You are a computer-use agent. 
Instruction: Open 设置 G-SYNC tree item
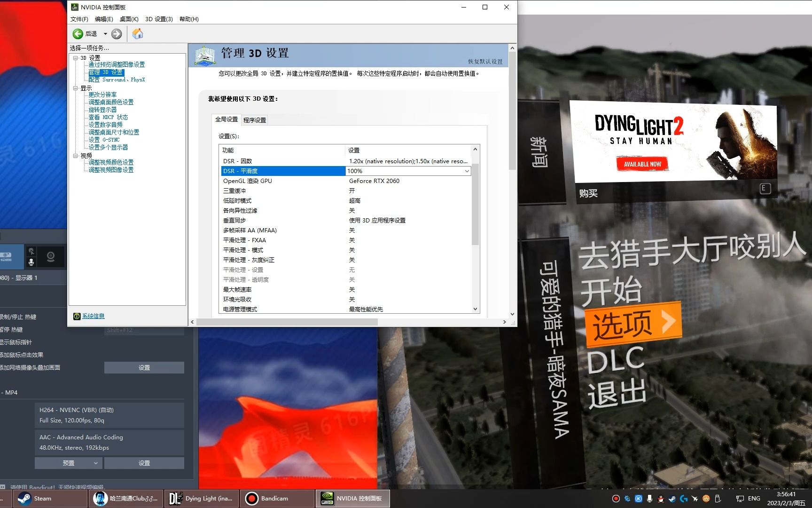click(104, 140)
